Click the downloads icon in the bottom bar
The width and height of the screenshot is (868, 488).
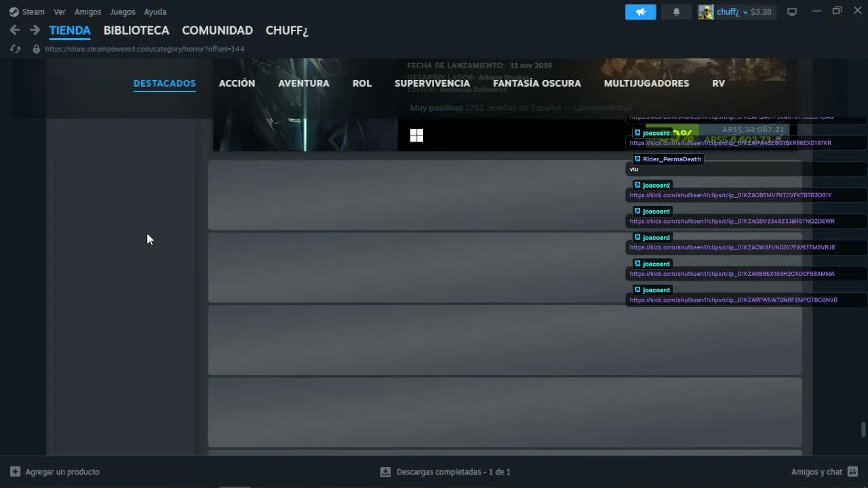(x=385, y=472)
